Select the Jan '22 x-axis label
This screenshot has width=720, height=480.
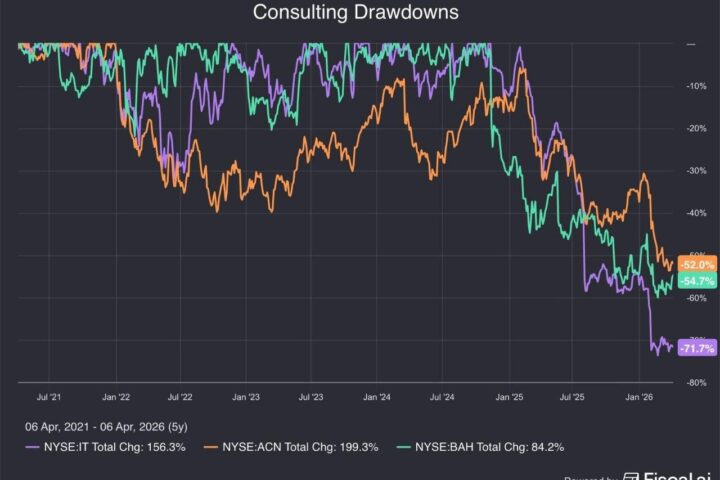(x=116, y=397)
